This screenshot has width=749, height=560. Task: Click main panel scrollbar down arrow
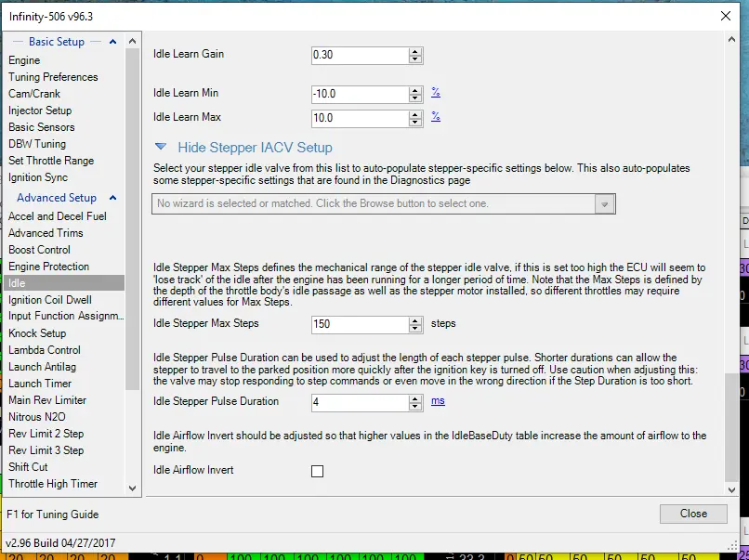click(731, 489)
